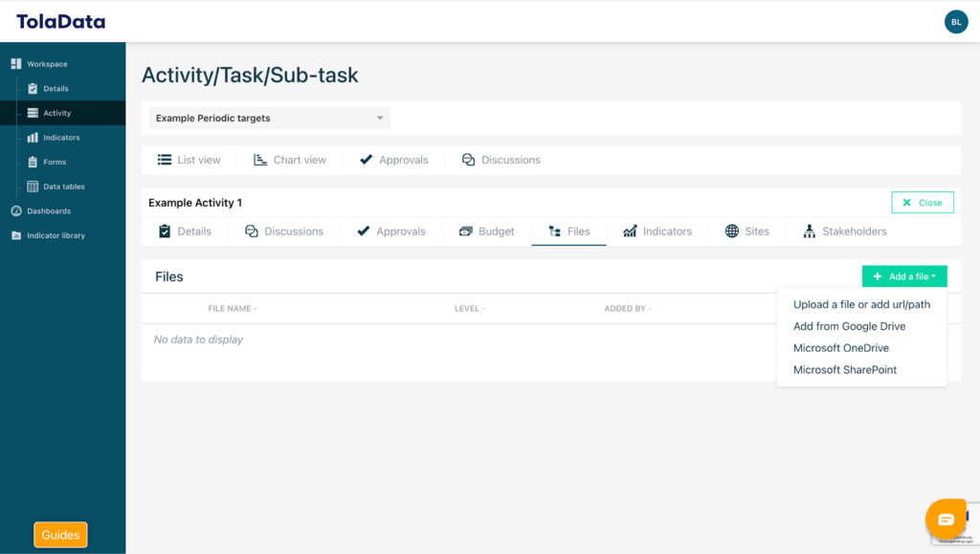The image size is (980, 554).
Task: Click the Add a file button
Action: (903, 277)
